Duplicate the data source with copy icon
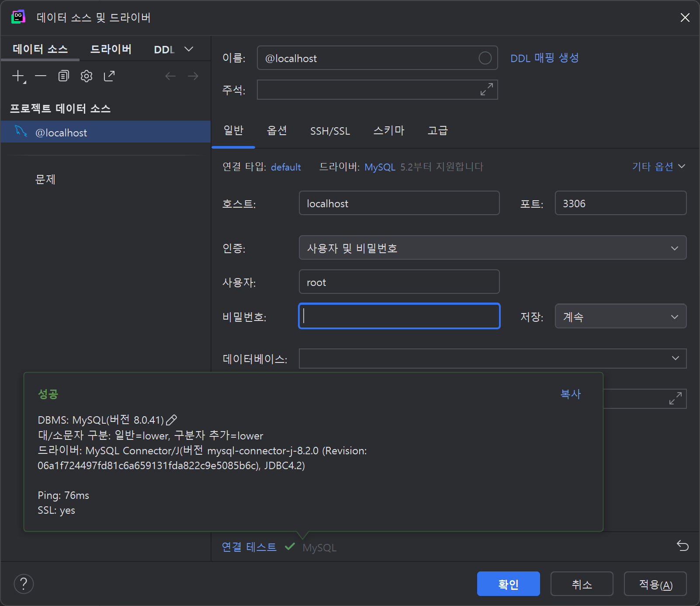 [x=64, y=76]
